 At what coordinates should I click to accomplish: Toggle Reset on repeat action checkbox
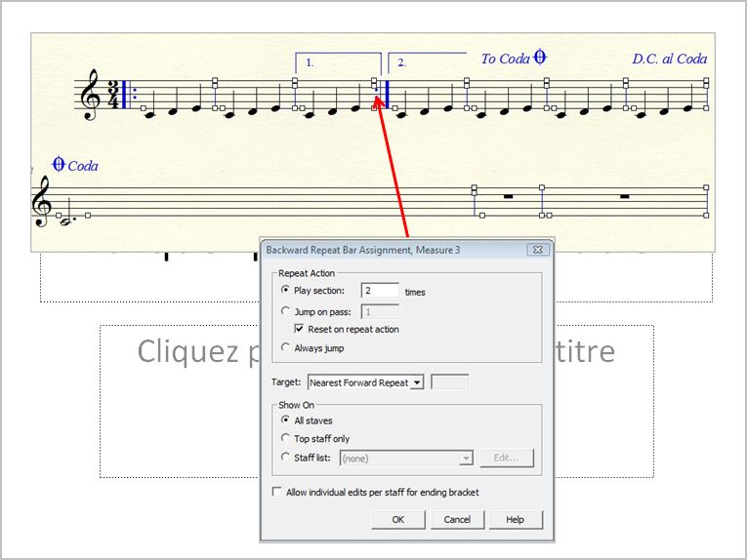coord(299,330)
